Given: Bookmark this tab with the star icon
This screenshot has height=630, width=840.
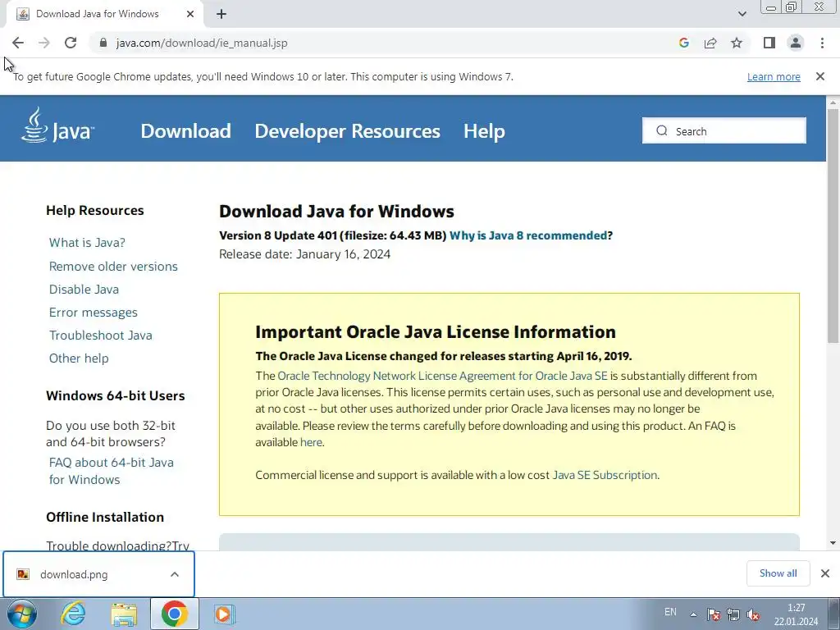Looking at the screenshot, I should (x=737, y=43).
